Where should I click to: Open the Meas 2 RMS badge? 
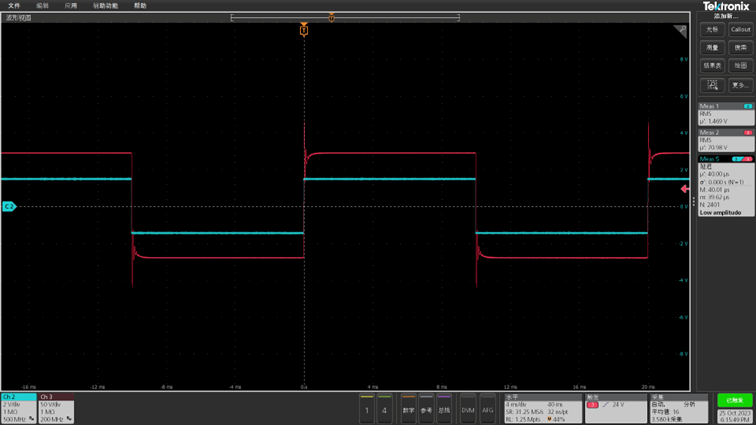726,140
